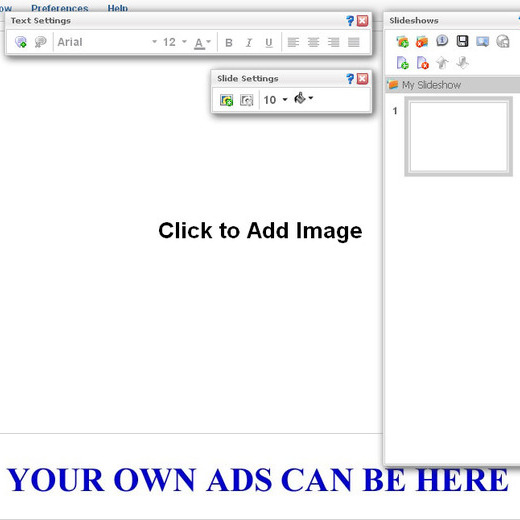Toggle underline text formatting

point(269,42)
